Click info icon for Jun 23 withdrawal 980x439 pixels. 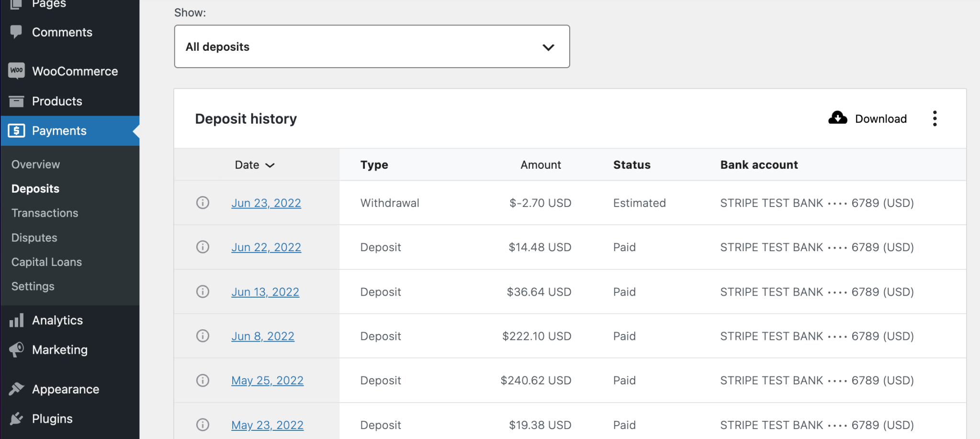pos(203,203)
